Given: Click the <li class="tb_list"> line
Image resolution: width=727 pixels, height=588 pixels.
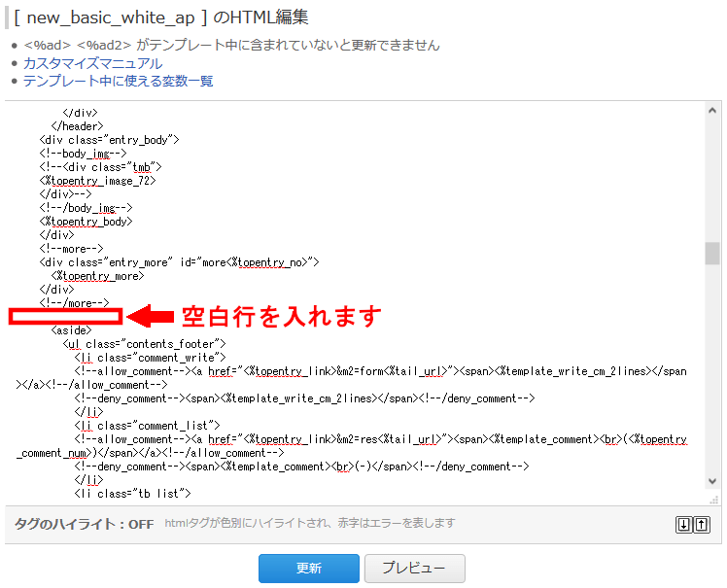Looking at the screenshot, I should (x=132, y=494).
